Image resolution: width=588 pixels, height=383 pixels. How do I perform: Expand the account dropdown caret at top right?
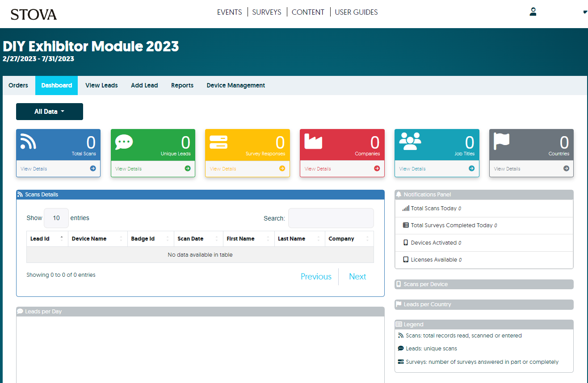(585, 12)
